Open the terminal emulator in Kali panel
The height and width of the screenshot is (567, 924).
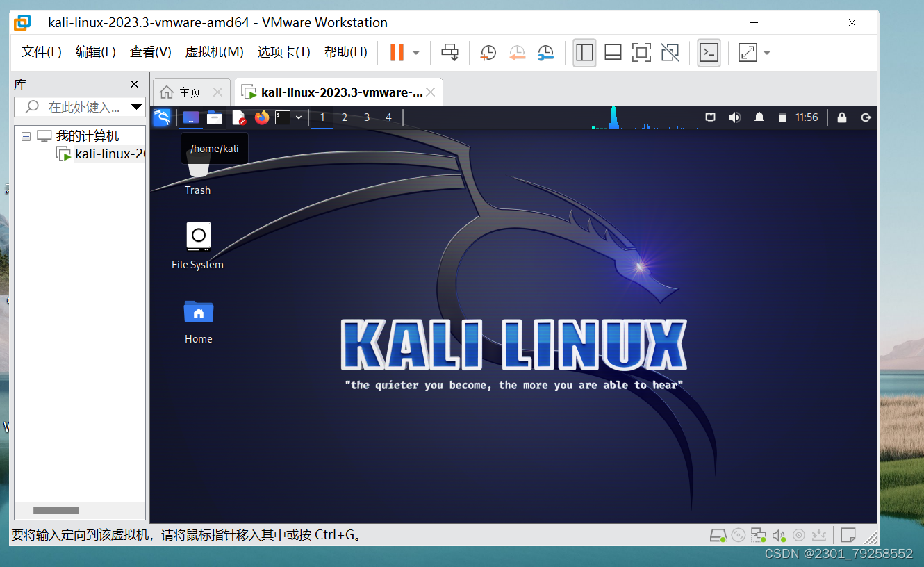[282, 117]
